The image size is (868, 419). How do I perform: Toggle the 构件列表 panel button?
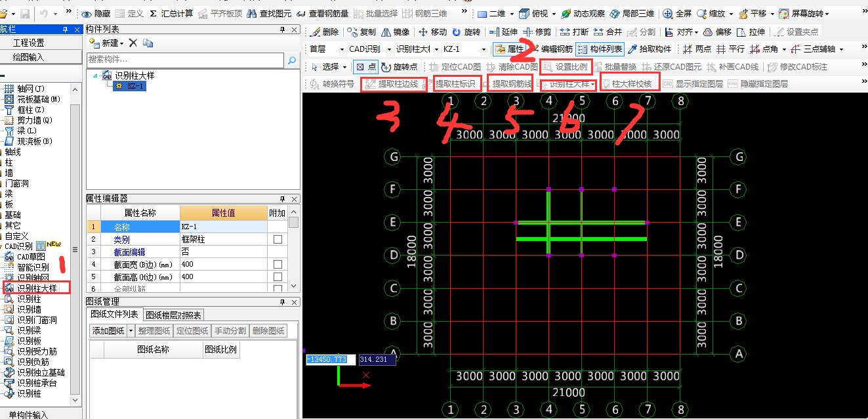pos(600,49)
